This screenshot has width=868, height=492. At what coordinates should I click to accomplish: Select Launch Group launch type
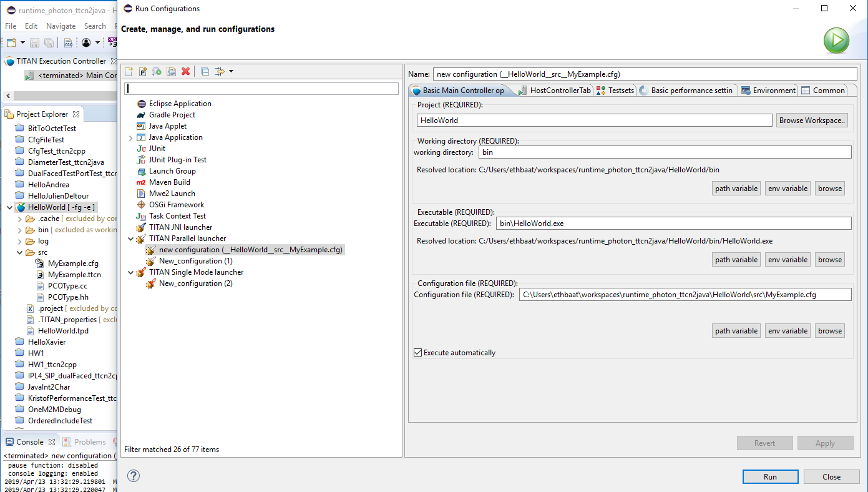(166, 171)
